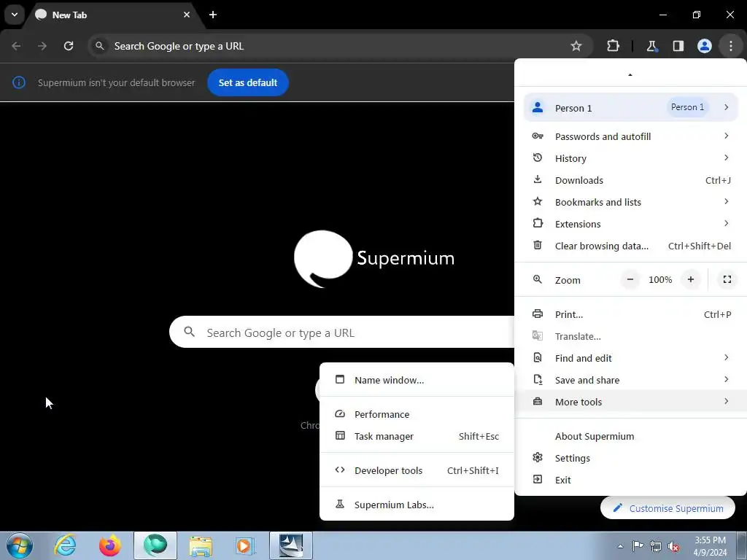The height and width of the screenshot is (560, 747).
Task: Reload the page with the refresh icon
Action: pyautogui.click(x=69, y=46)
